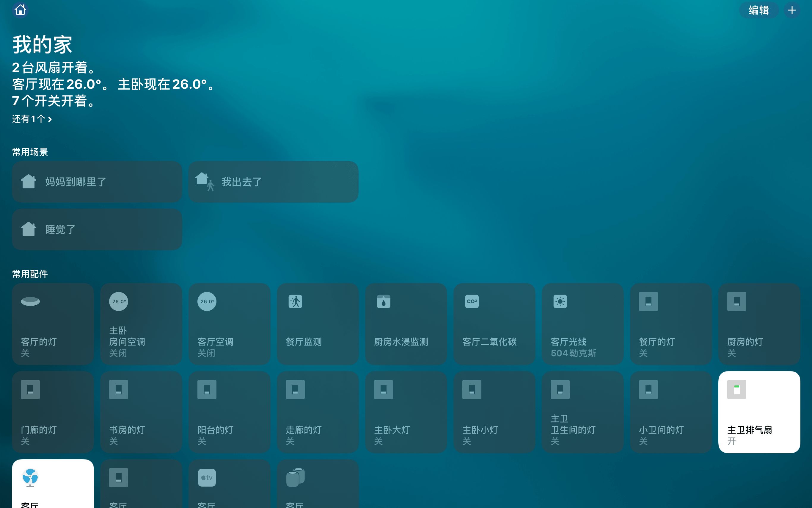Turn off the 主卫排气扇 fan switch
The image size is (812, 508).
coord(759,412)
